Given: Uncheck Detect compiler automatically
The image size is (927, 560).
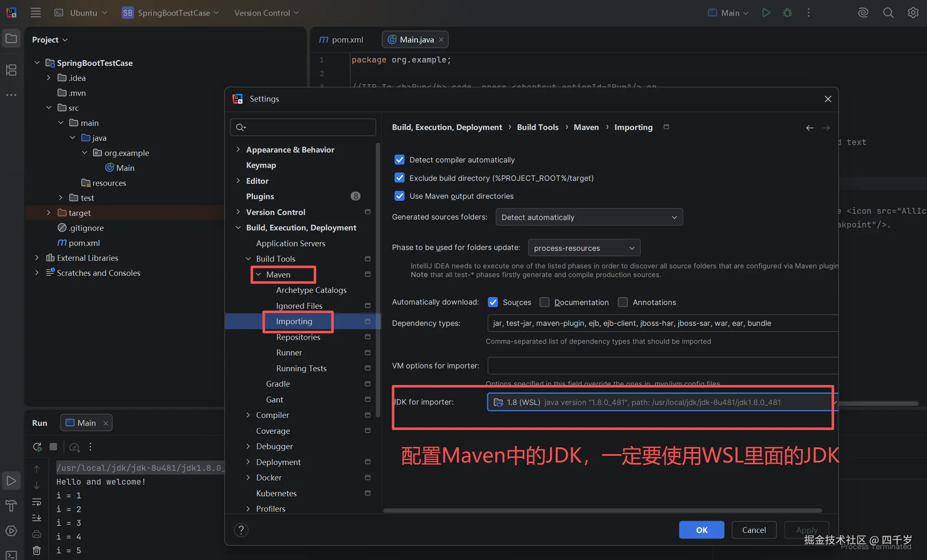Looking at the screenshot, I should [399, 160].
